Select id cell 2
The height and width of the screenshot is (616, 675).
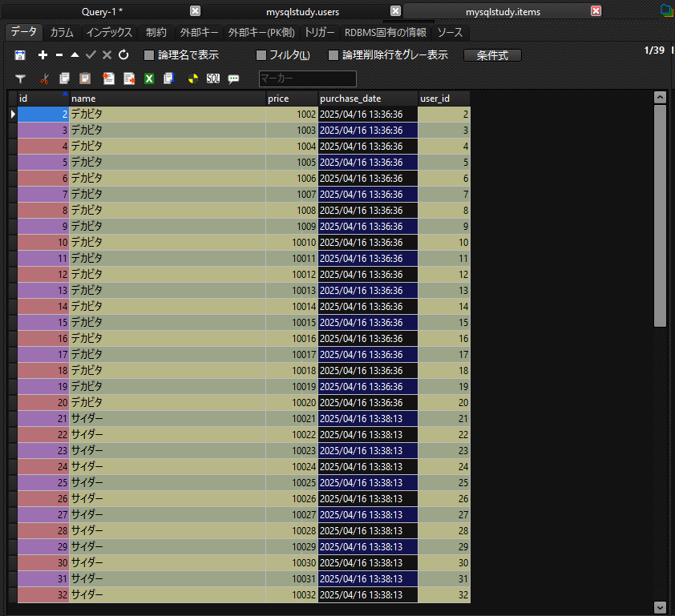click(x=43, y=114)
